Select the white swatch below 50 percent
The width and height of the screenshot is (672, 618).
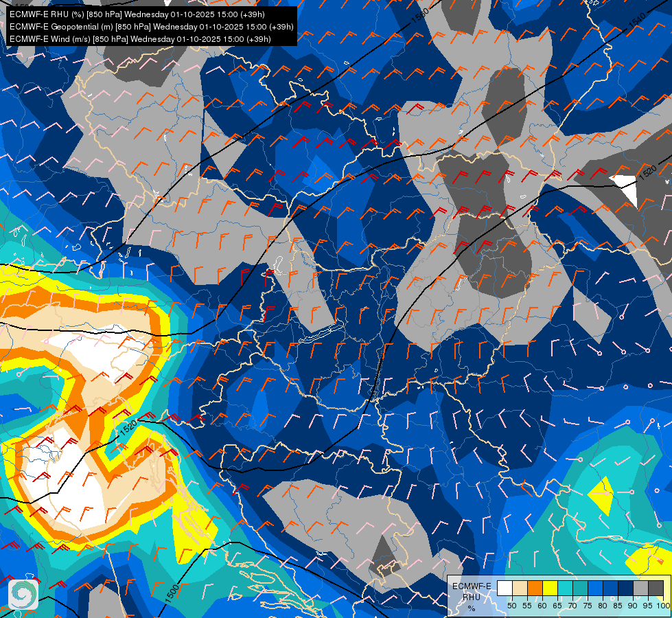[505, 588]
